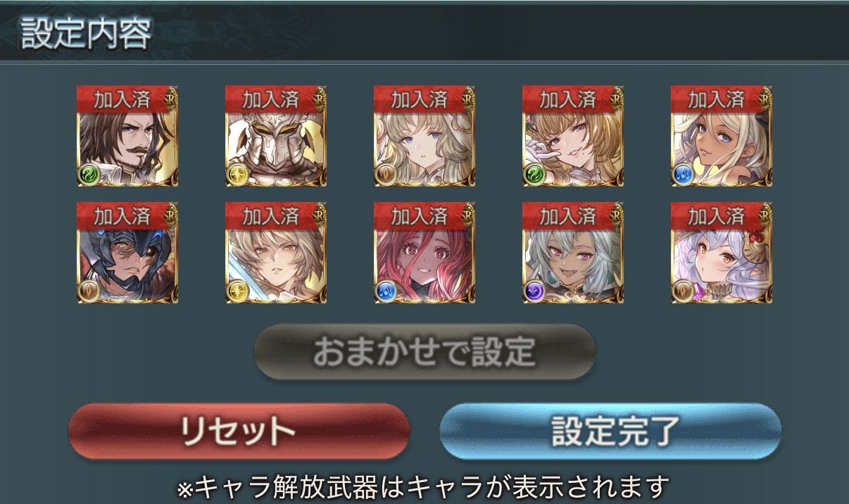Select the dark-skinned white-haired girl portrait
Viewport: 849px width, 504px height.
pyautogui.click(x=722, y=136)
